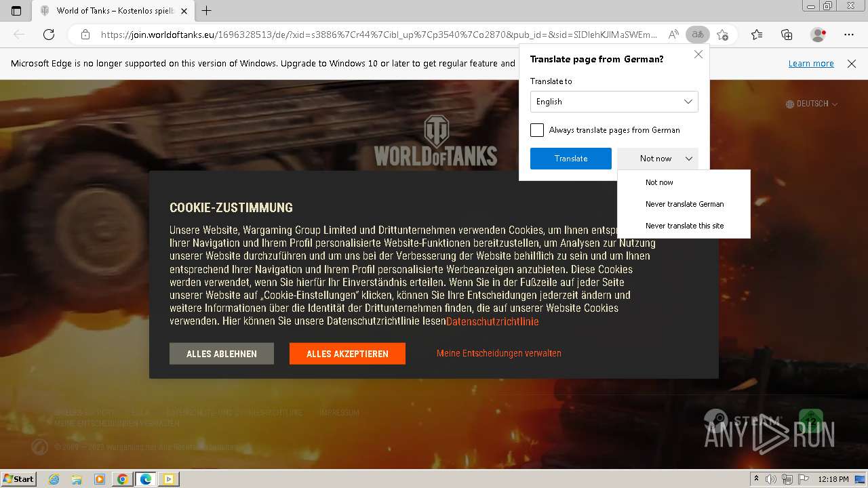868x488 pixels.
Task: Close the World of Tanks tab
Action: coord(184,11)
